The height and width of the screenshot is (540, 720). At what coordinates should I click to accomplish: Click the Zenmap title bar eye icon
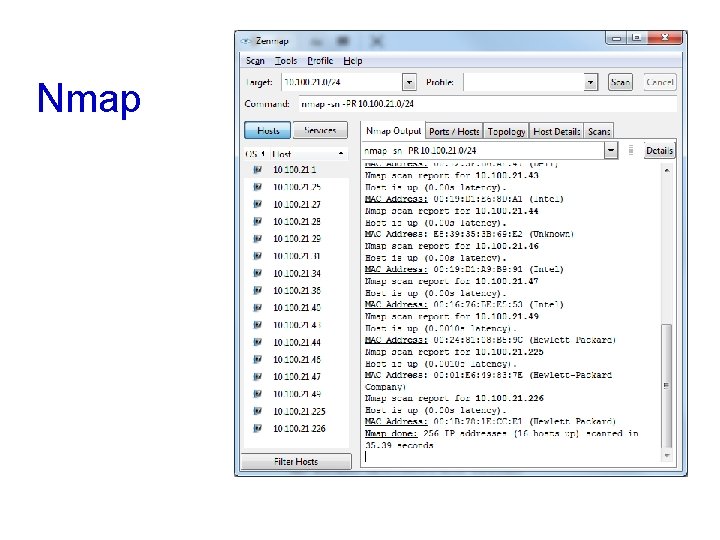(246, 41)
